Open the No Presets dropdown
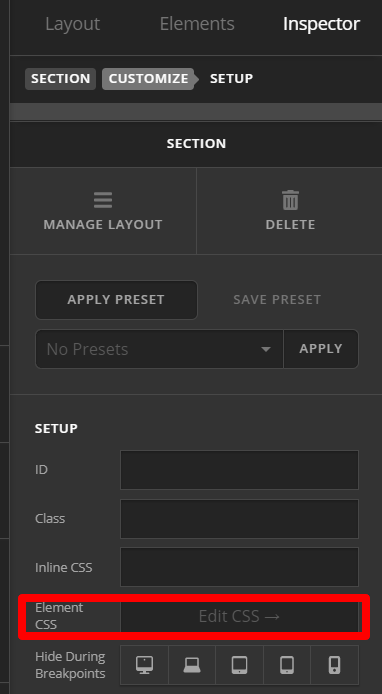 click(x=159, y=349)
